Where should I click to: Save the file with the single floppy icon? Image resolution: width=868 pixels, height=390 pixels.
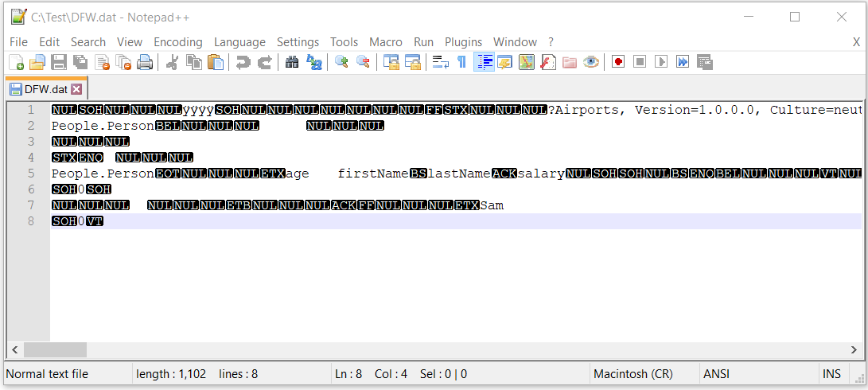point(59,62)
